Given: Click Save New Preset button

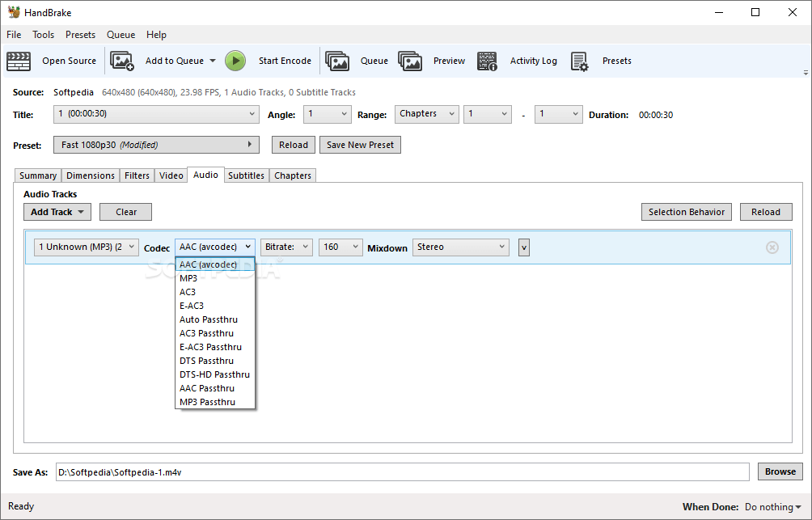Looking at the screenshot, I should (360, 145).
